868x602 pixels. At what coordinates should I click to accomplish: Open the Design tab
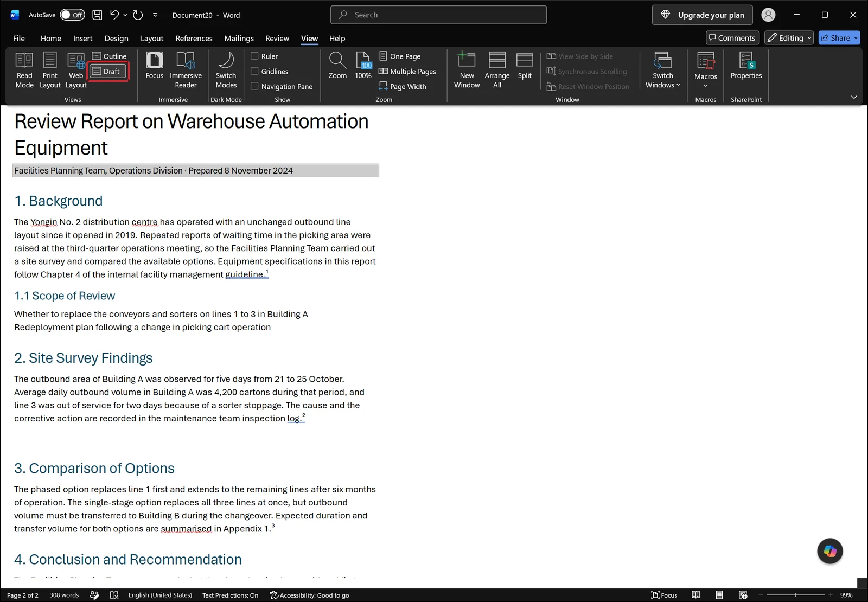117,38
